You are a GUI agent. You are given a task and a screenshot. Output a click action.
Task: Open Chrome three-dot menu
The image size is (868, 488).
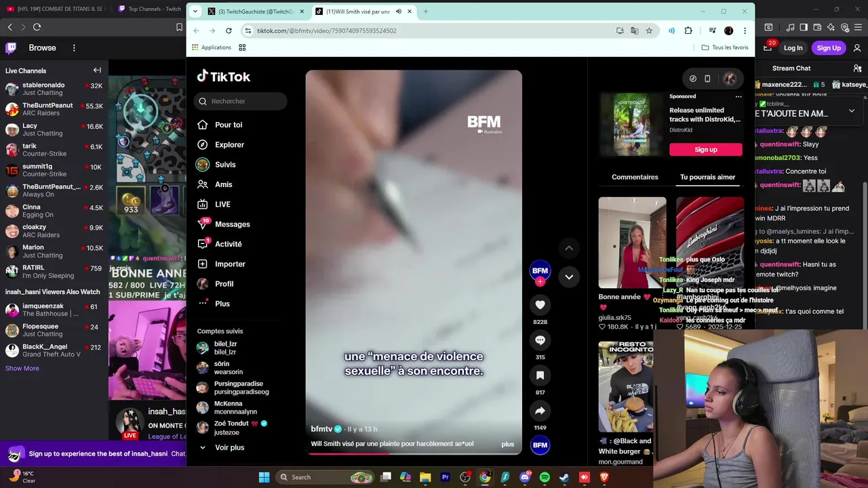[745, 30]
